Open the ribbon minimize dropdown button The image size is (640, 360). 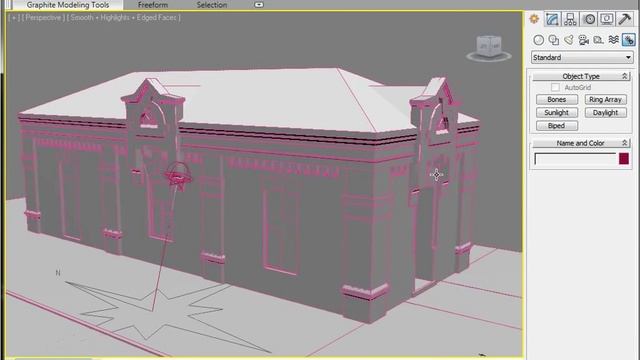click(259, 5)
